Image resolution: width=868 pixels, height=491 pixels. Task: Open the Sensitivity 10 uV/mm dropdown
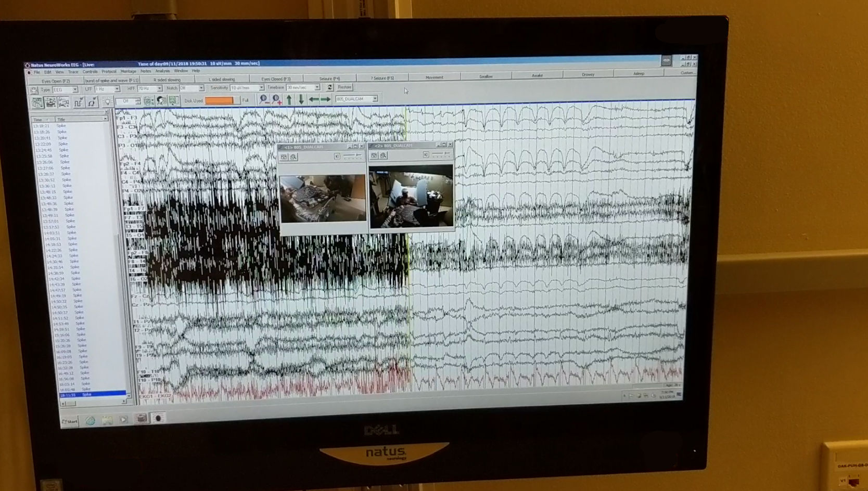coord(261,88)
